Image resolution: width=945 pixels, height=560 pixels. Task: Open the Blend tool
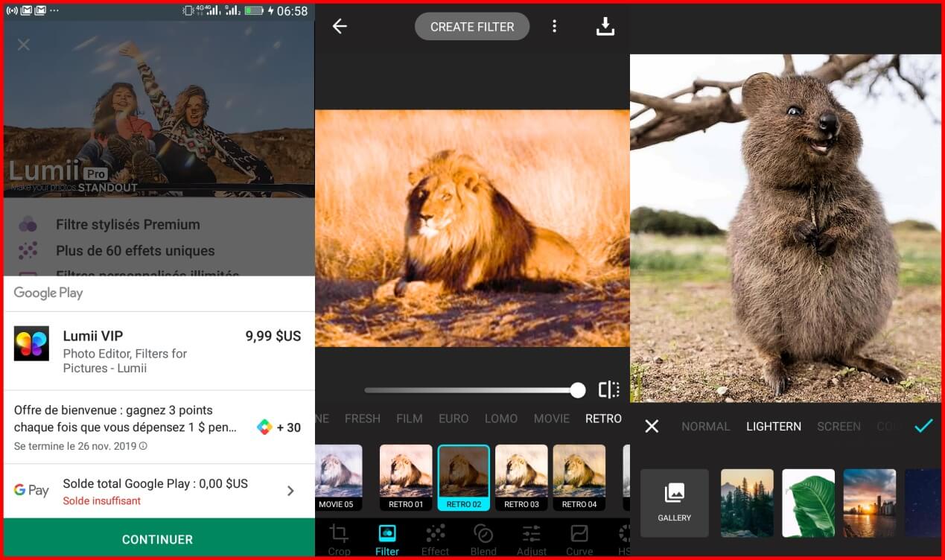pos(483,539)
